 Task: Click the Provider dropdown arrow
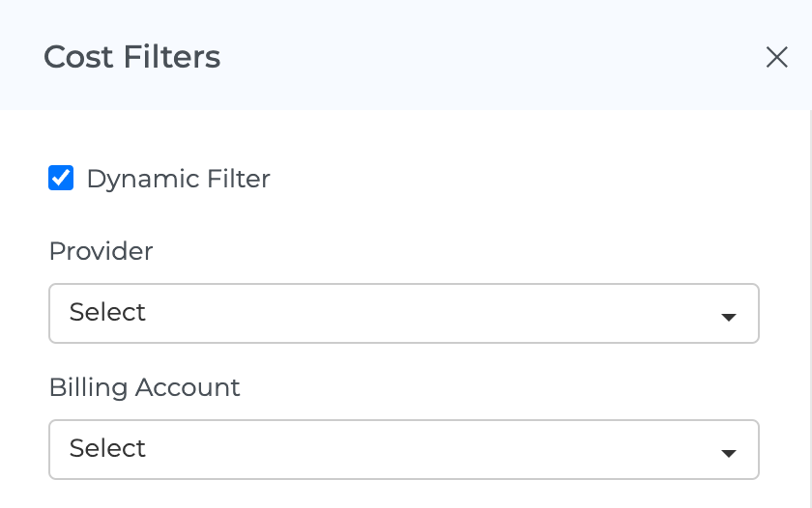(x=729, y=317)
